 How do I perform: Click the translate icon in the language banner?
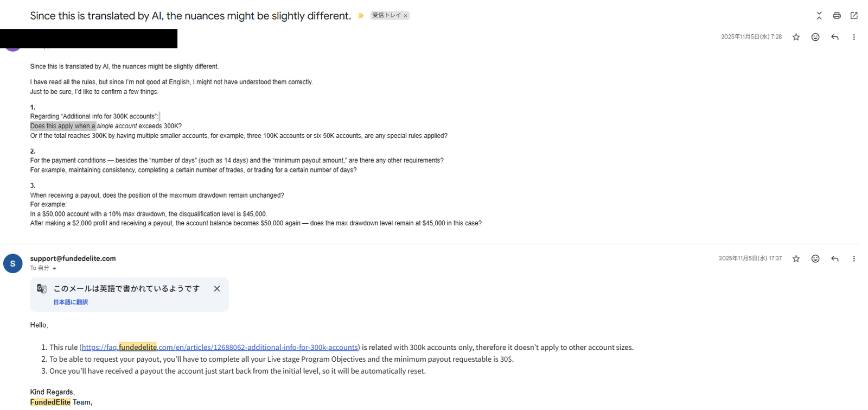[x=42, y=288]
